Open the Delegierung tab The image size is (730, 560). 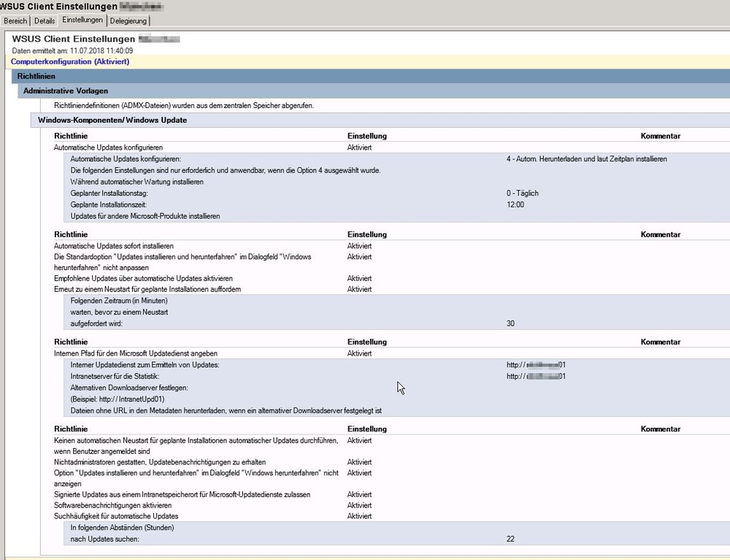[128, 21]
